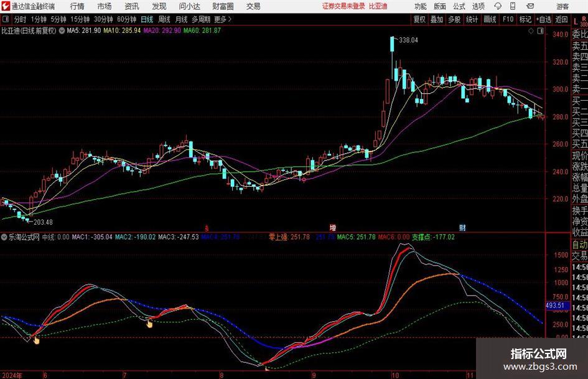Viewport: 588px width, 379px height.
Task: Switch to 30分钟 period
Action: 103,19
